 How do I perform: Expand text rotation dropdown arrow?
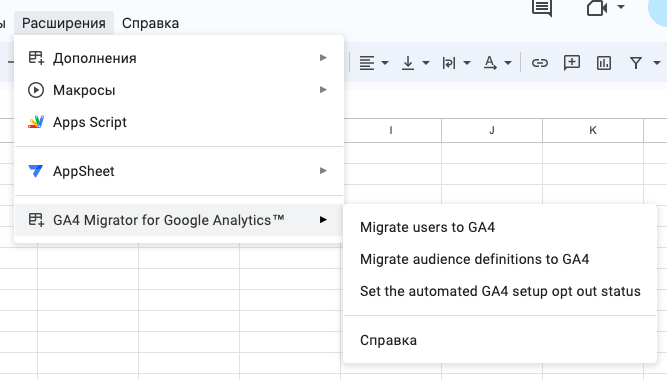[507, 63]
